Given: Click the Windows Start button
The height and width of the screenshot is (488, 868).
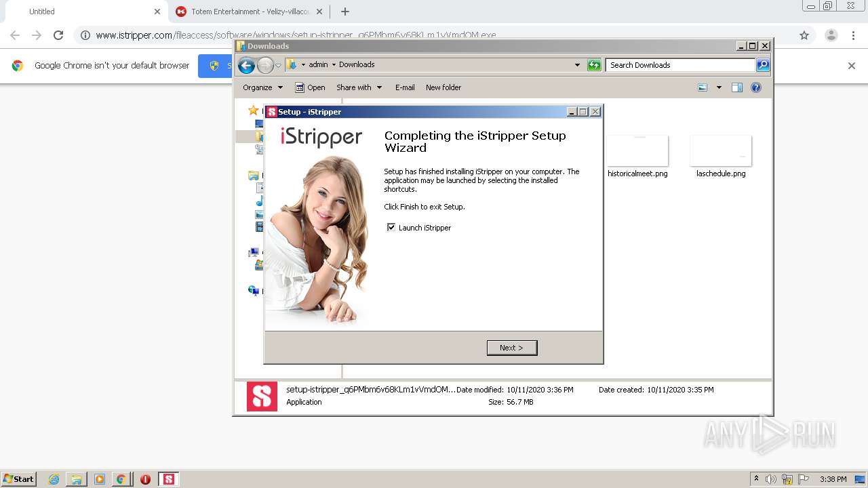Looking at the screenshot, I should tap(18, 479).
